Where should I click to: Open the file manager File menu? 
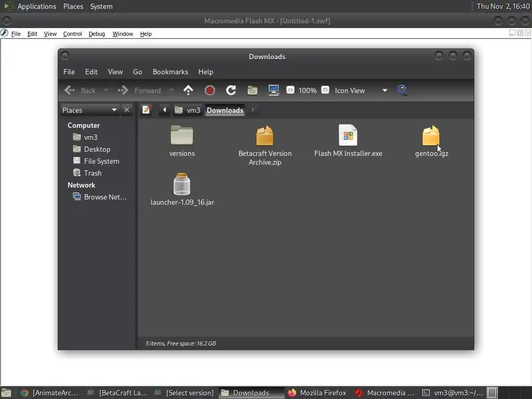pyautogui.click(x=69, y=72)
